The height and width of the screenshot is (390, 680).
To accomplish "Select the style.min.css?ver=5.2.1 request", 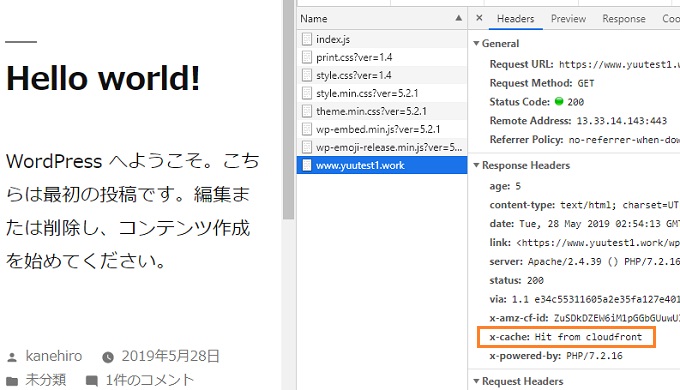I will [x=382, y=93].
